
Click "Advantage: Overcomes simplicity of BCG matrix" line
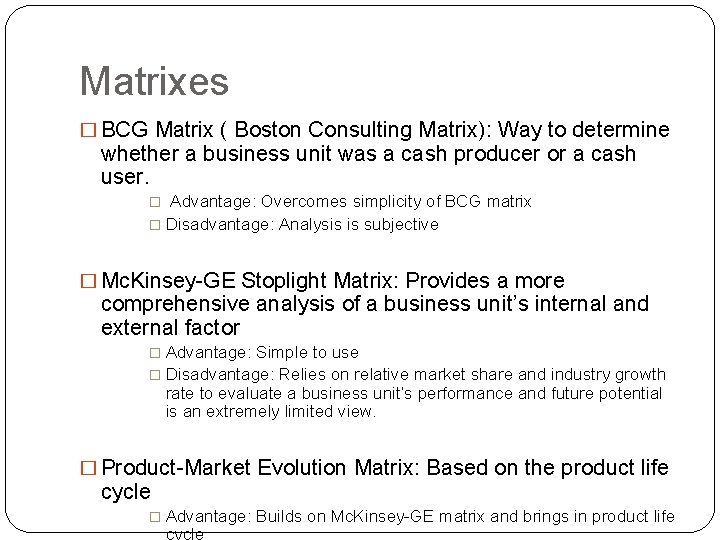[x=350, y=202]
